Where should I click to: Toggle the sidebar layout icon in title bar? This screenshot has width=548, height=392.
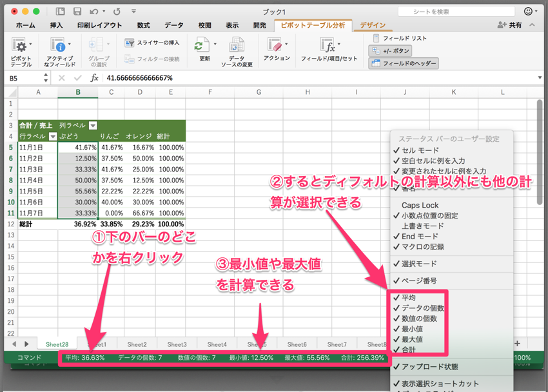pos(61,12)
